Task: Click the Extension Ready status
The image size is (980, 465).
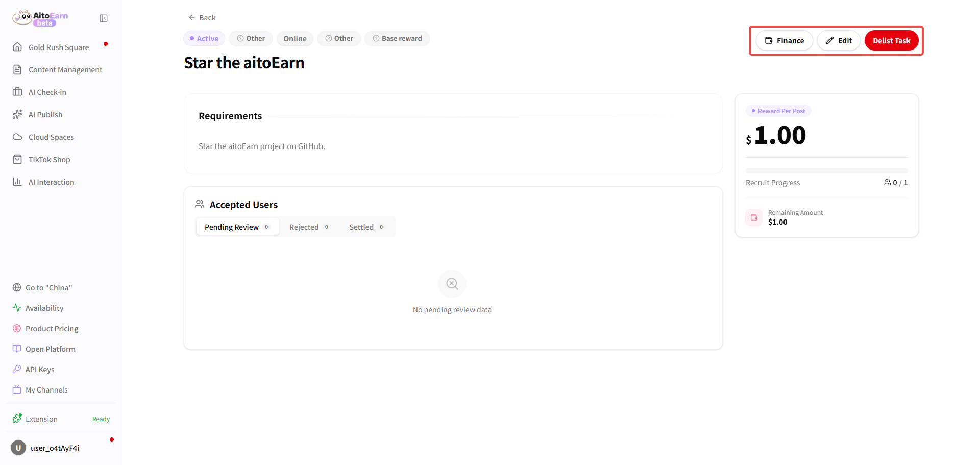Action: pyautogui.click(x=101, y=419)
